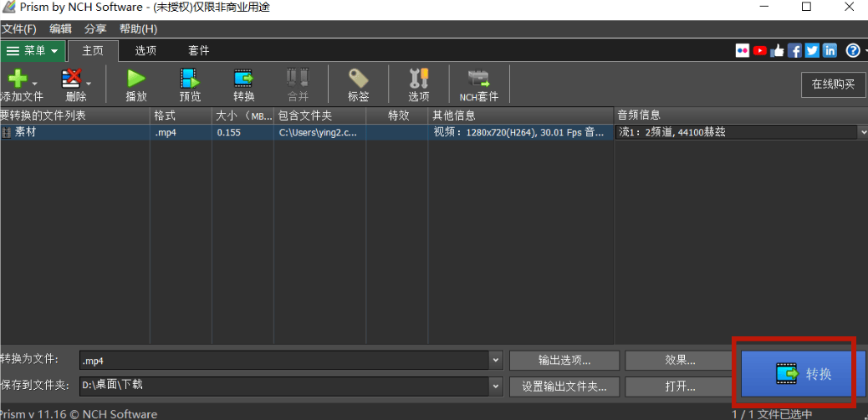Click the Tag (标签) toolbar icon

358,79
